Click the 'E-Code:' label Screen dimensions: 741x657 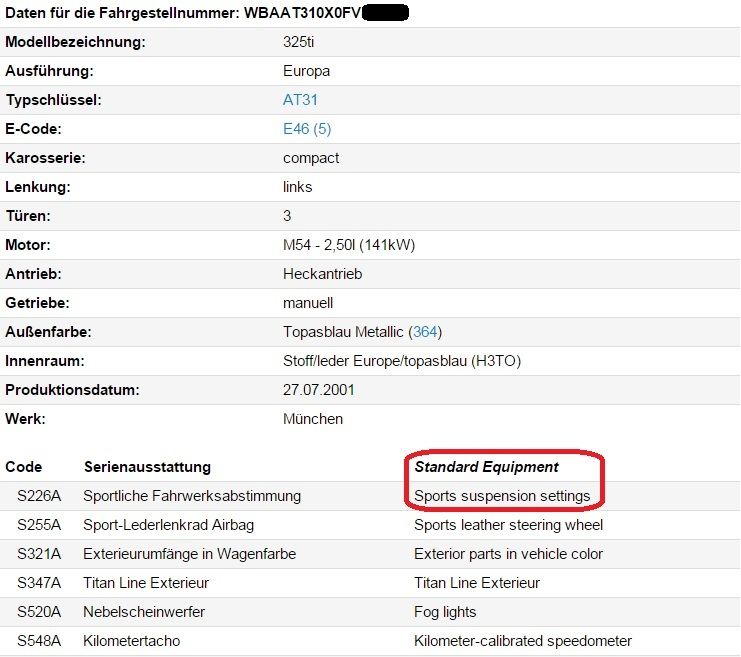(33, 129)
